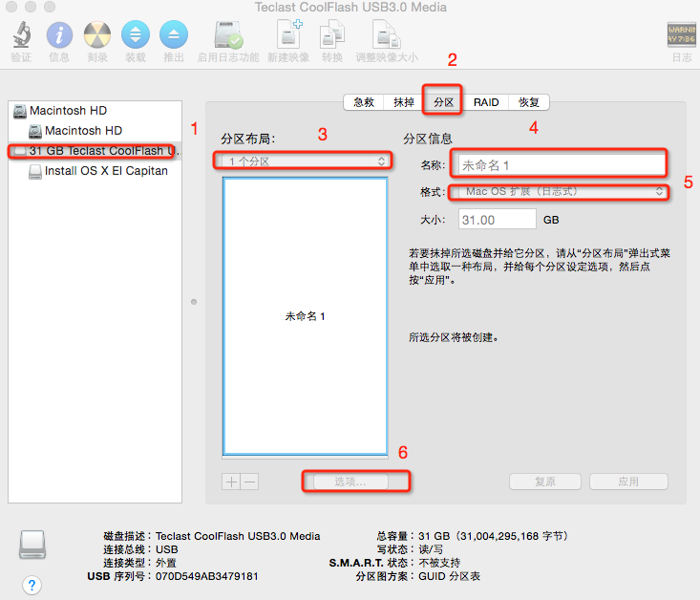
Task: Click the Verify (验证) microscope icon
Action: click(x=21, y=34)
